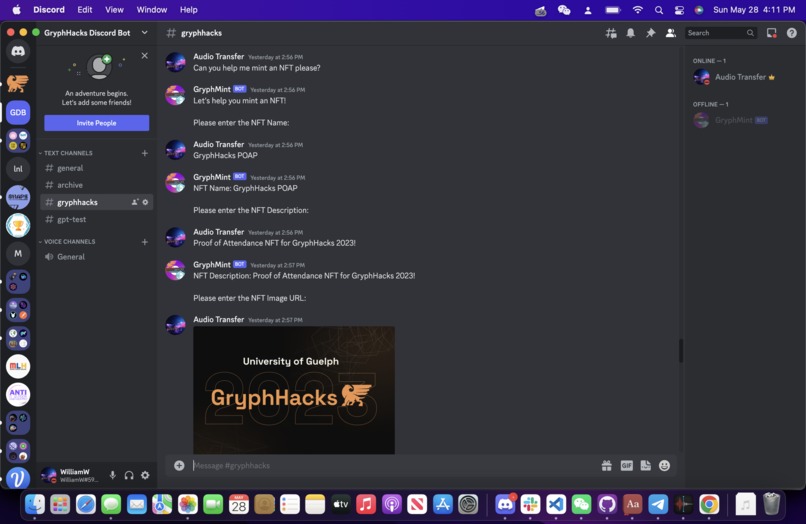Open the ANTI server icon

(18, 394)
